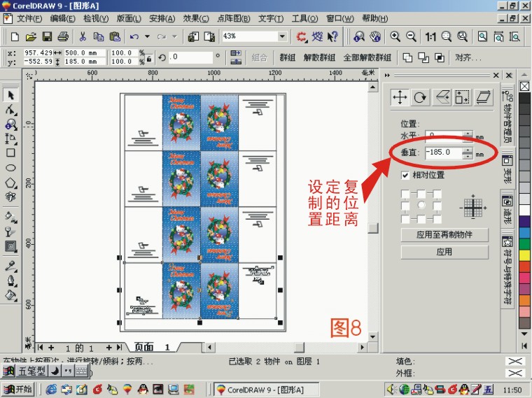Select the Polygon tool

pyautogui.click(x=11, y=183)
